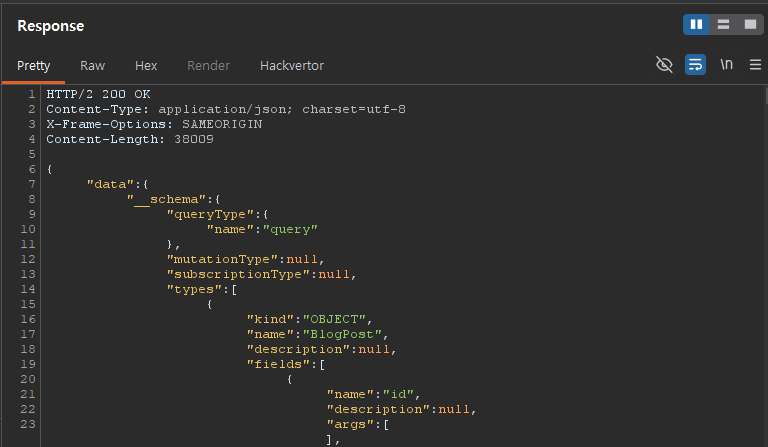Switch to top-bottom split layout
Image resolution: width=768 pixels, height=447 pixels.
click(x=723, y=24)
